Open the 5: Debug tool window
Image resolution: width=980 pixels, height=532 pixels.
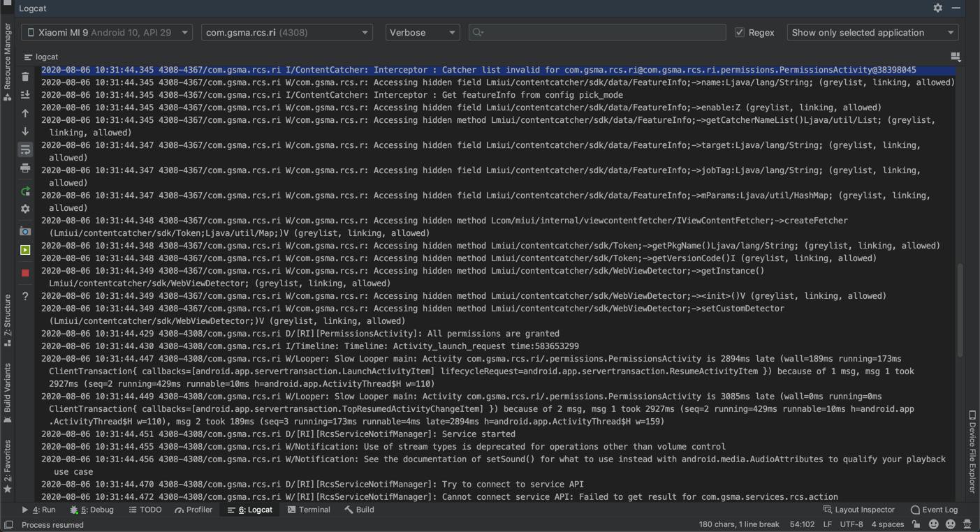[92, 510]
